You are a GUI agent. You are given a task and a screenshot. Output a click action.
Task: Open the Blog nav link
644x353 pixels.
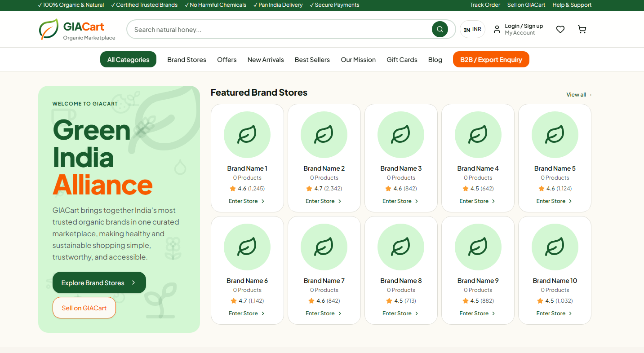435,60
